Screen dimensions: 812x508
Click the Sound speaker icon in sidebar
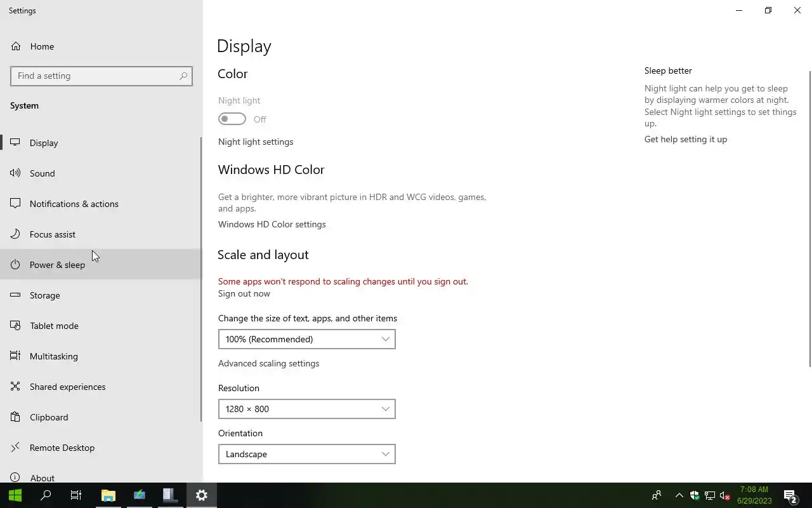click(15, 173)
